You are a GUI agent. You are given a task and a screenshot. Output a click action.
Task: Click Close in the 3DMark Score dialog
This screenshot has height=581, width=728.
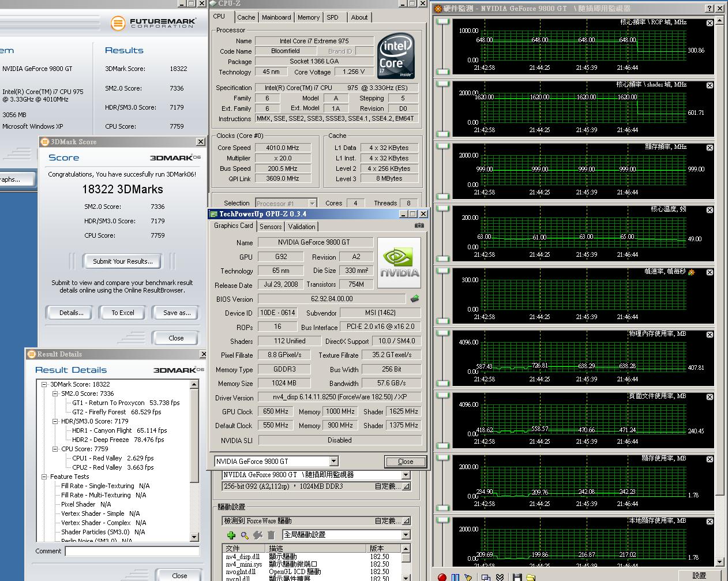(176, 338)
